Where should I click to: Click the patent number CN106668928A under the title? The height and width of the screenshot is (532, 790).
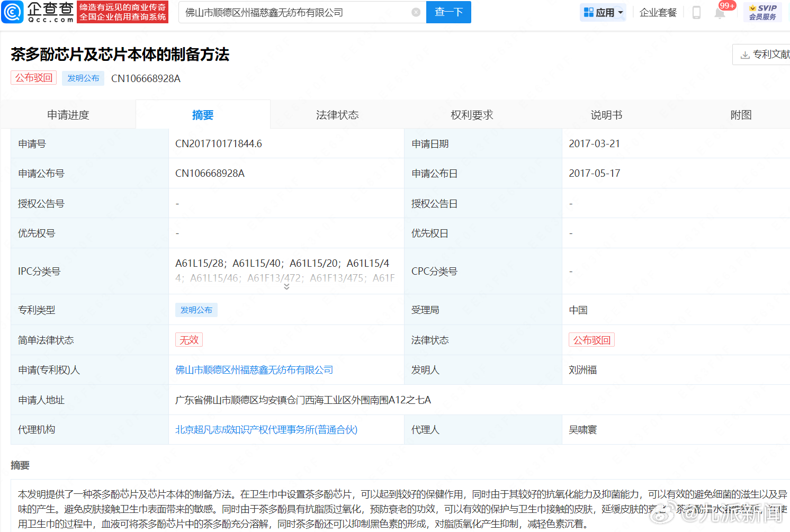pyautogui.click(x=146, y=78)
